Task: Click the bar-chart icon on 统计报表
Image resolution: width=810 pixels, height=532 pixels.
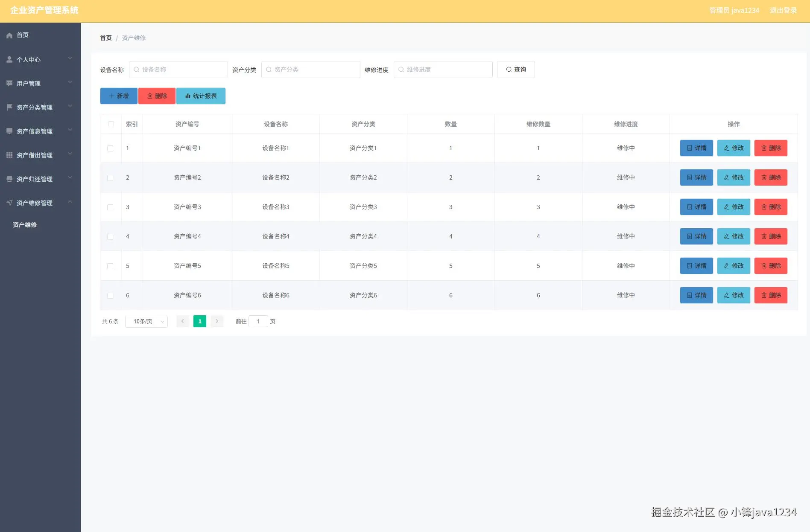Action: pos(188,96)
